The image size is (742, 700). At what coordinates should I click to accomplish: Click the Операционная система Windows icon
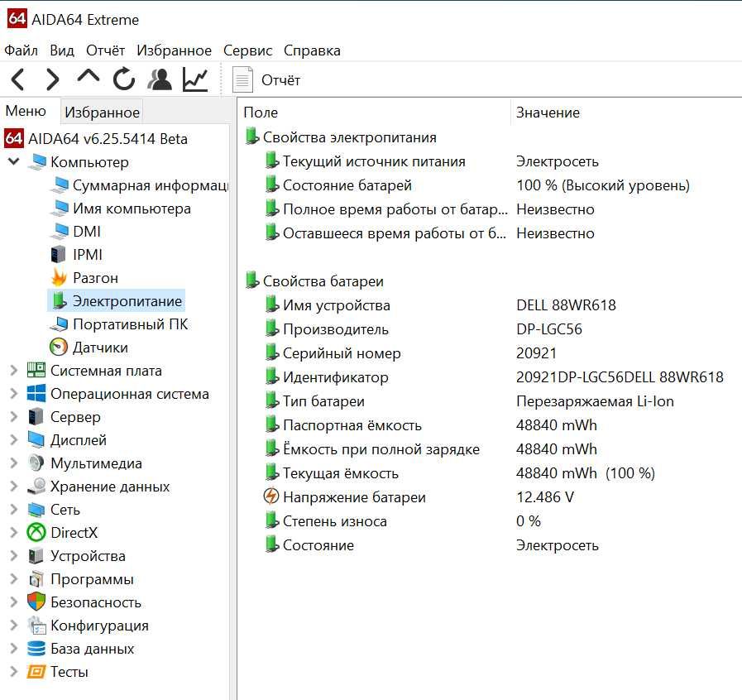coord(36,394)
